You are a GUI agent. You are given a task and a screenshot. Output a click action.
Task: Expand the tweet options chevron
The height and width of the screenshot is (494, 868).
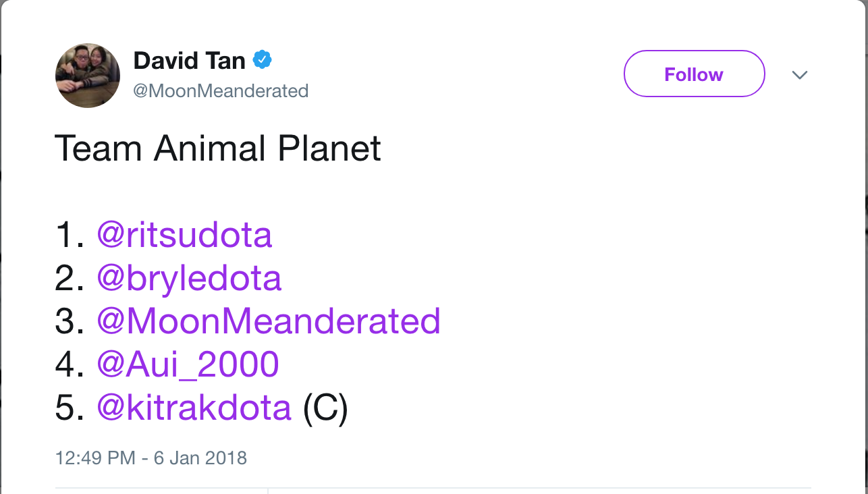pos(800,74)
